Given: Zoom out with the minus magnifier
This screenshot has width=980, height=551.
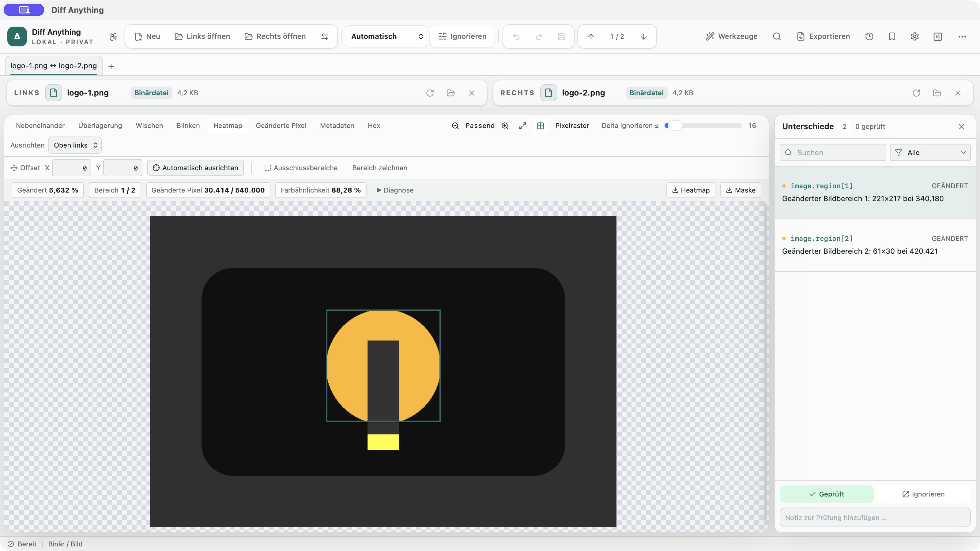Looking at the screenshot, I should point(455,126).
